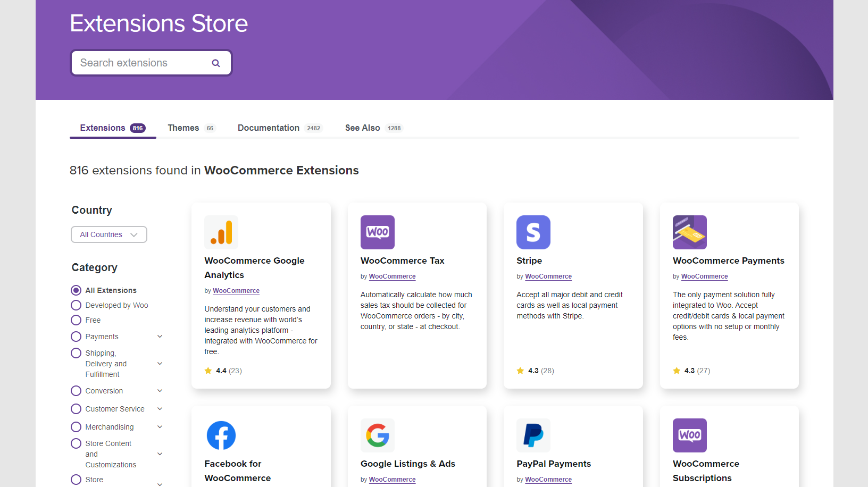Click the Google Listings & Ads logo
The width and height of the screenshot is (868, 487).
coord(377,435)
